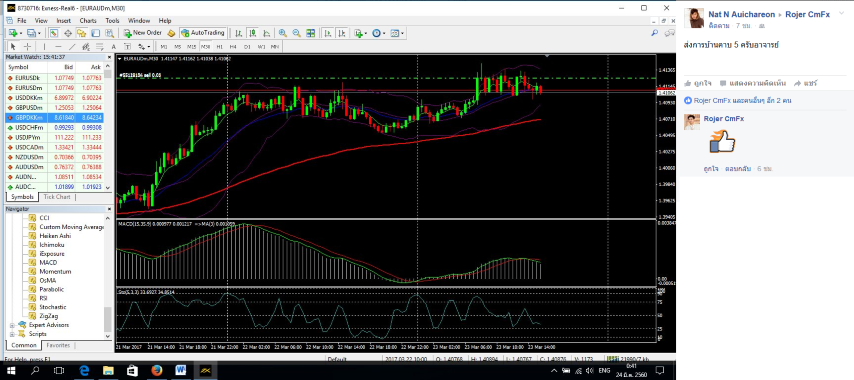Open Rojer CmFx profile link
854x380 pixels.
[x=807, y=14]
